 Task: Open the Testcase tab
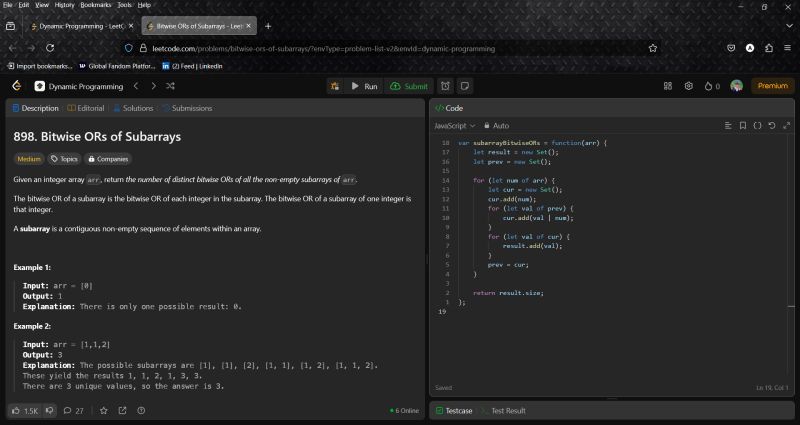[x=454, y=411]
